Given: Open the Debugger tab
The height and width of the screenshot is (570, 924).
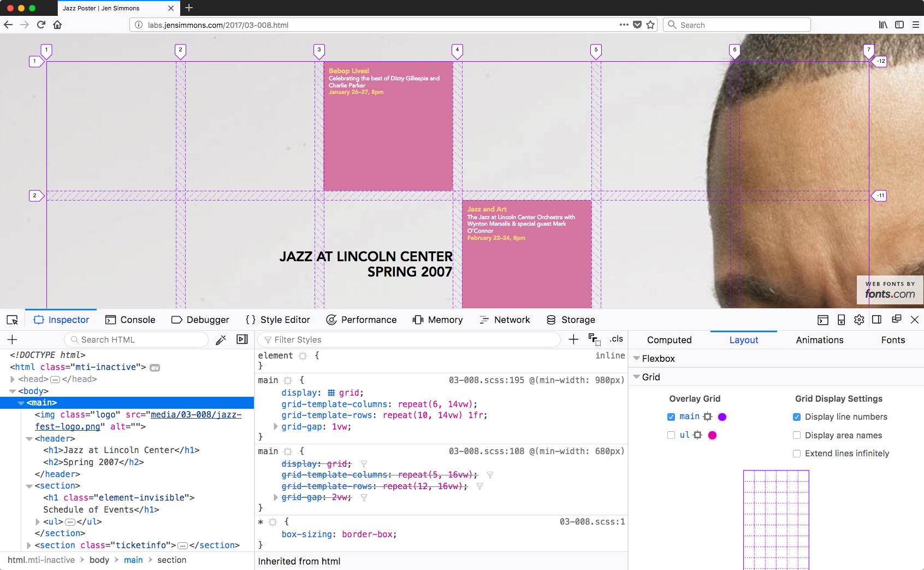Looking at the screenshot, I should click(x=200, y=320).
